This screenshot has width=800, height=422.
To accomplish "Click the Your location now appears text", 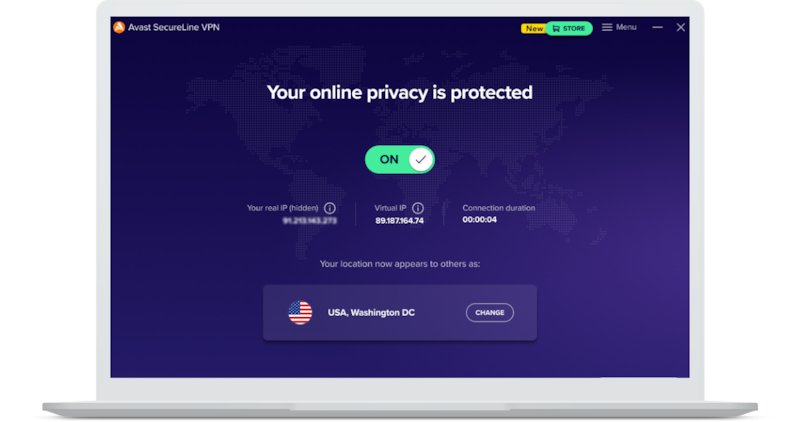I will point(399,264).
